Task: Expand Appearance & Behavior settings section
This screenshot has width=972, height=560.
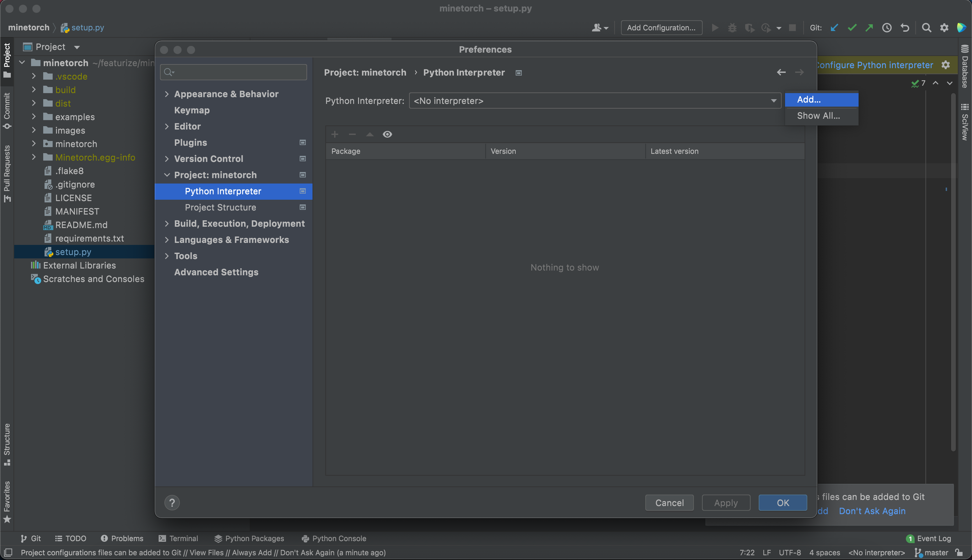Action: coord(167,94)
